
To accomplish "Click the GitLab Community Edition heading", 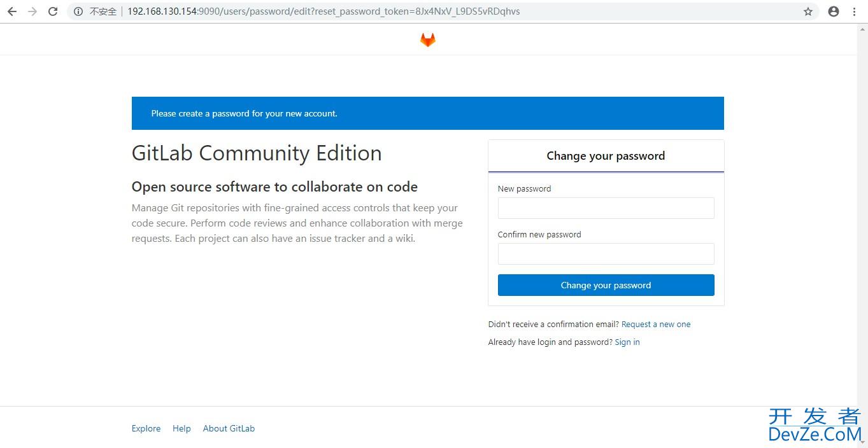I will 257,153.
